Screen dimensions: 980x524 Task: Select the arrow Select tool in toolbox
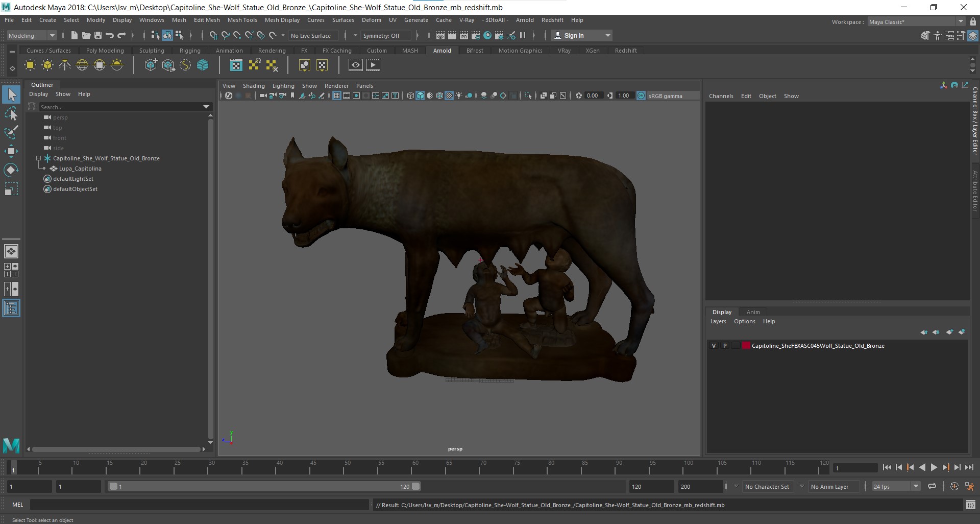coord(11,94)
